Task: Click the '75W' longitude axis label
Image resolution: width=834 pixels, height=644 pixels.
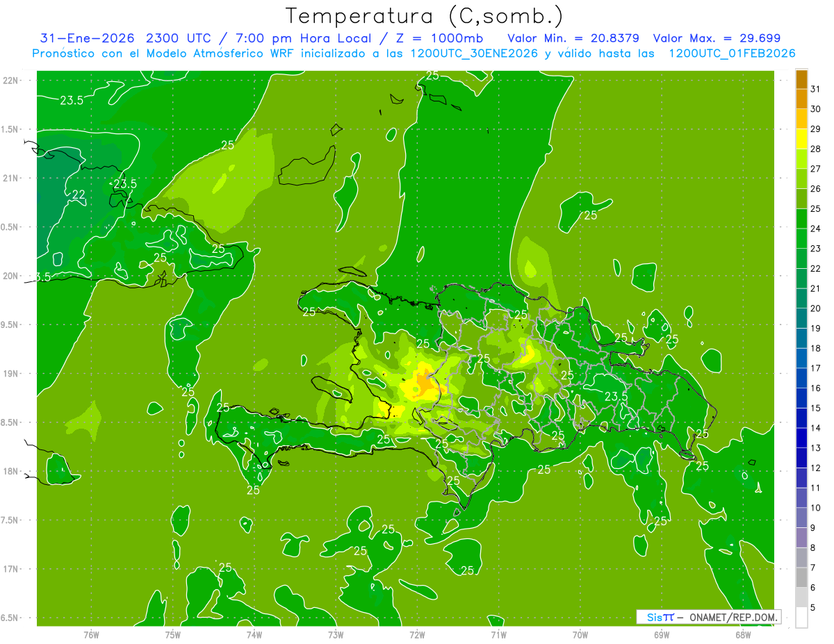Action: (173, 634)
